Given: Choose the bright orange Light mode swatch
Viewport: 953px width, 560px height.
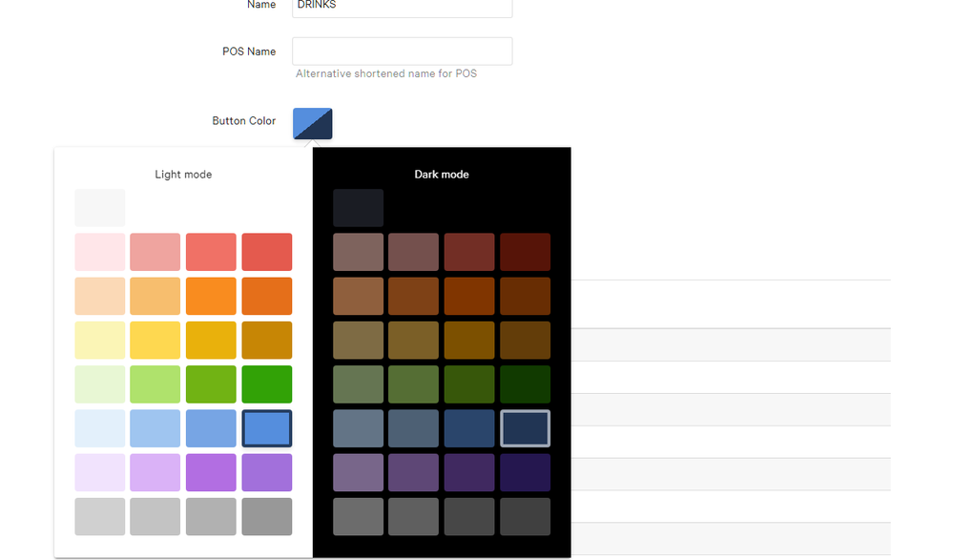Looking at the screenshot, I should tap(211, 296).
